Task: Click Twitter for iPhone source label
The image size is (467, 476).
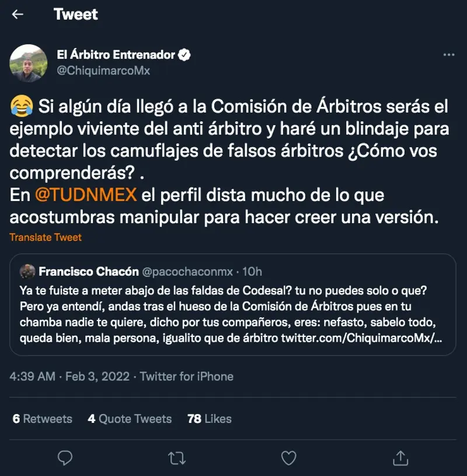Action: (186, 377)
